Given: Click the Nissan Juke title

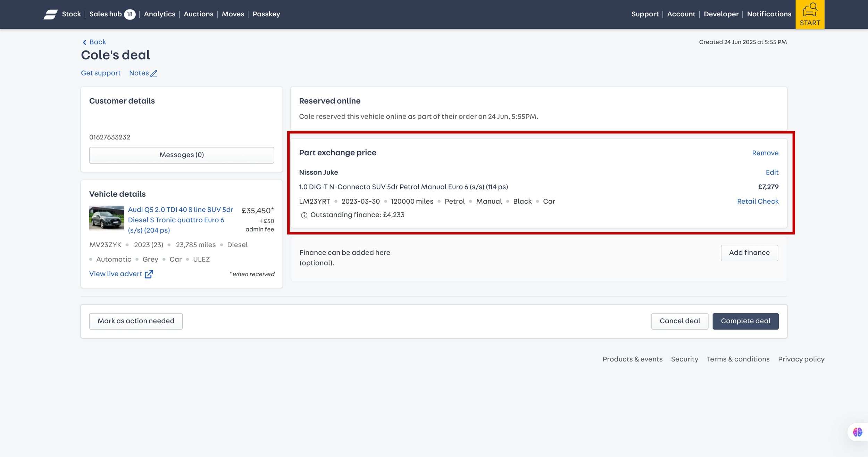Looking at the screenshot, I should pyautogui.click(x=318, y=172).
